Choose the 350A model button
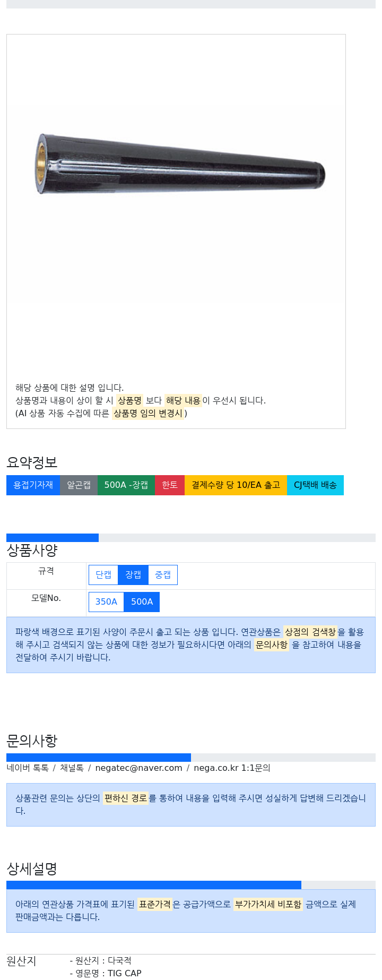Viewport: 382px width, 980px height. pyautogui.click(x=106, y=602)
